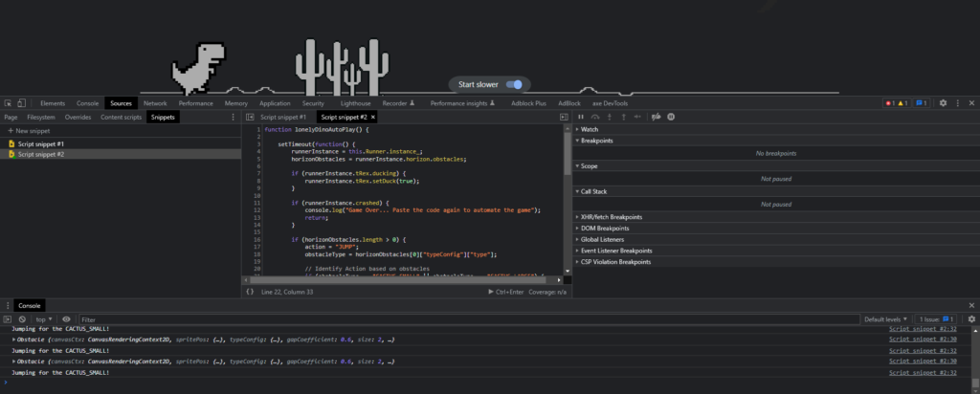Viewport: 980px width, 394px height.
Task: Switch to Script snippet #1 editor tab
Action: (x=283, y=117)
